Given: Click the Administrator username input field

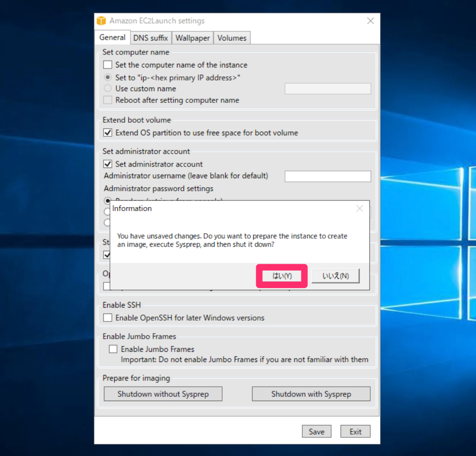Looking at the screenshot, I should click(x=327, y=176).
